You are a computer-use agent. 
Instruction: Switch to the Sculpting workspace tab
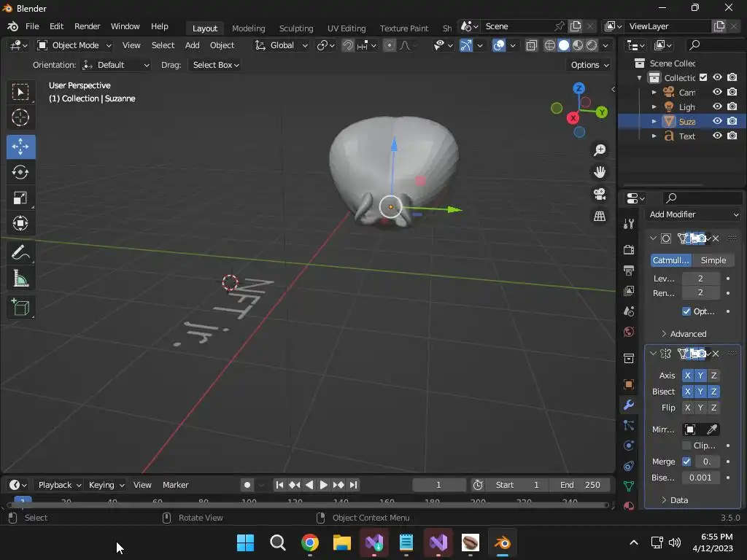[296, 28]
